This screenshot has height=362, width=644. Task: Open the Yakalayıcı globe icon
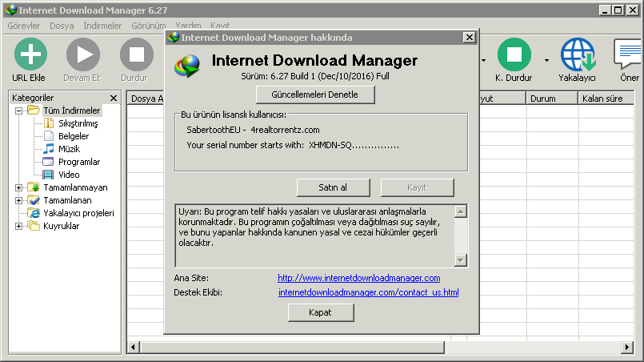578,54
